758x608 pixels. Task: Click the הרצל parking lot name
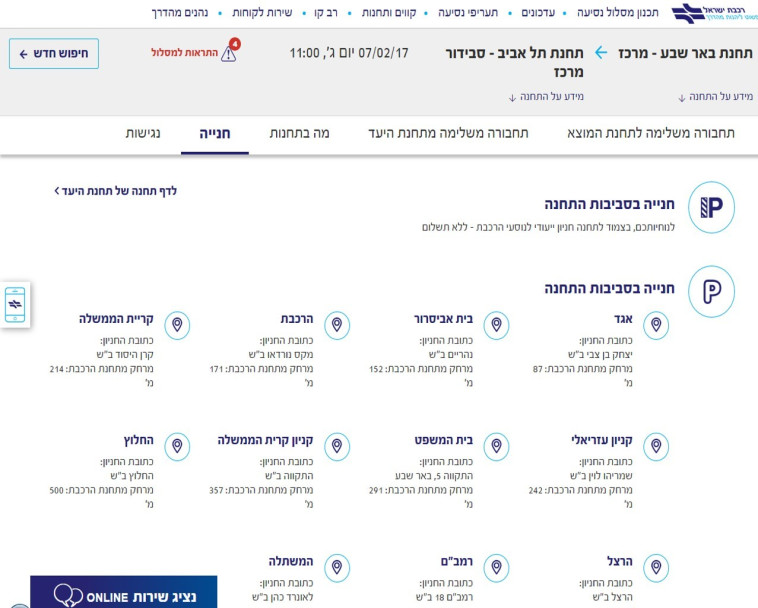pos(620,562)
